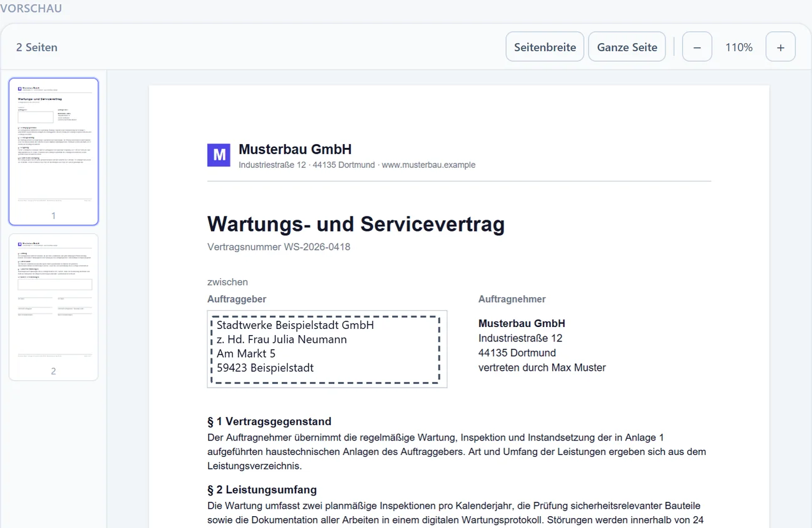Click the '§ 2 Leistungsumfang' heading
The height and width of the screenshot is (528, 812).
262,490
